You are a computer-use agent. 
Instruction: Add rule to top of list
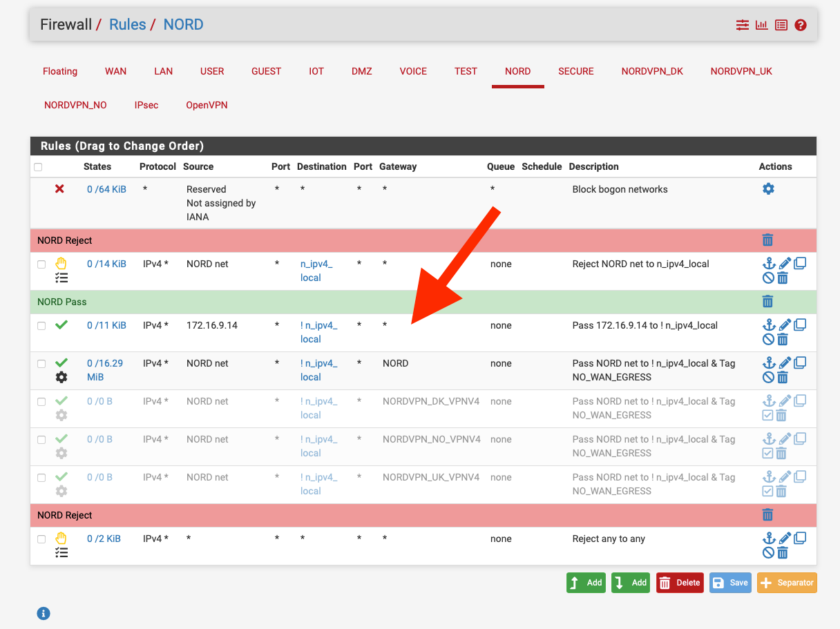tap(586, 583)
